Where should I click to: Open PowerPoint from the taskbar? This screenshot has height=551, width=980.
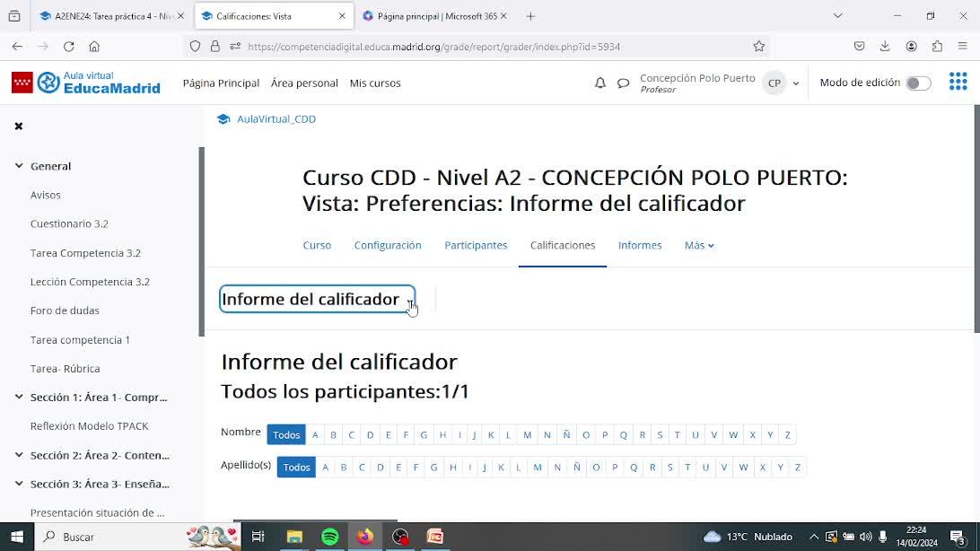click(435, 537)
